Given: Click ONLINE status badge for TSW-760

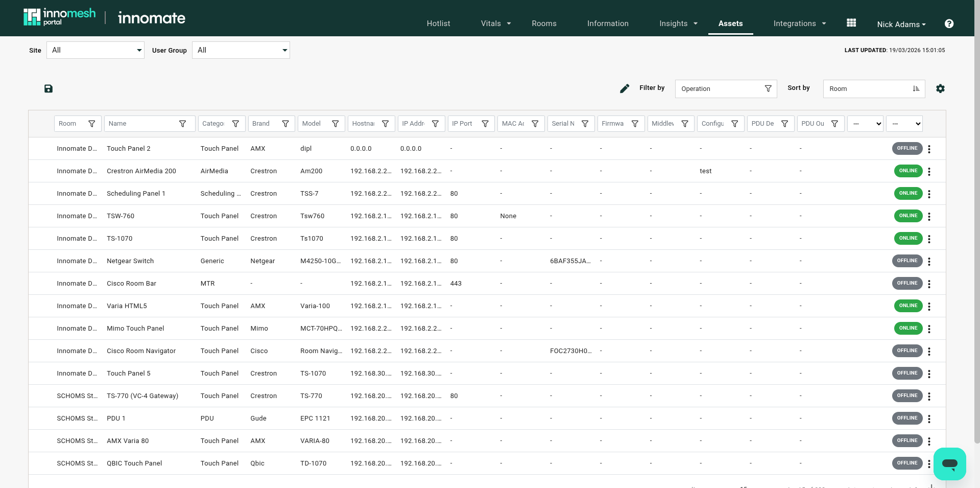Looking at the screenshot, I should pyautogui.click(x=908, y=216).
